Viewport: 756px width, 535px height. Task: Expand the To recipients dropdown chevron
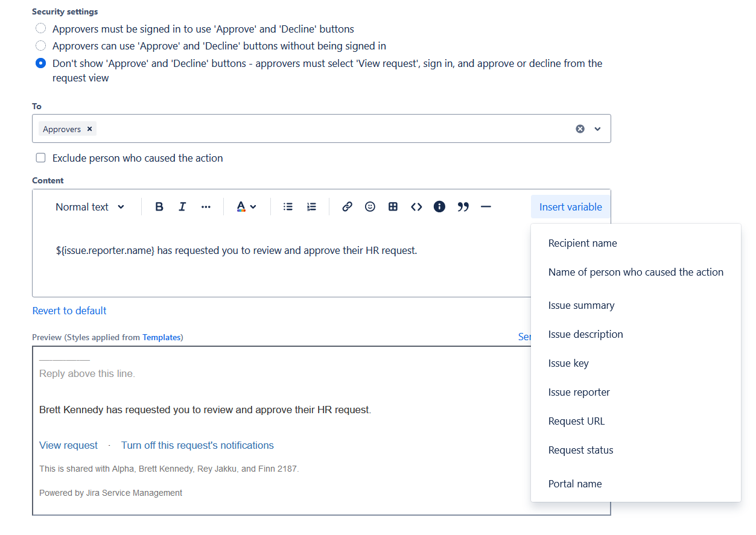tap(597, 129)
